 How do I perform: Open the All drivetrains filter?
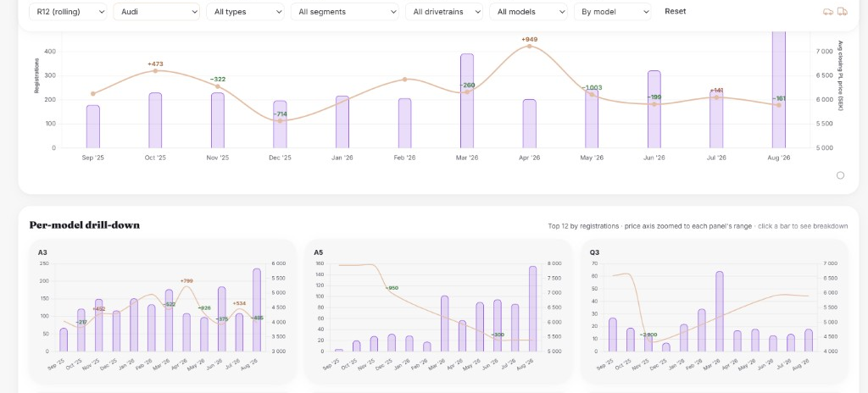[444, 12]
